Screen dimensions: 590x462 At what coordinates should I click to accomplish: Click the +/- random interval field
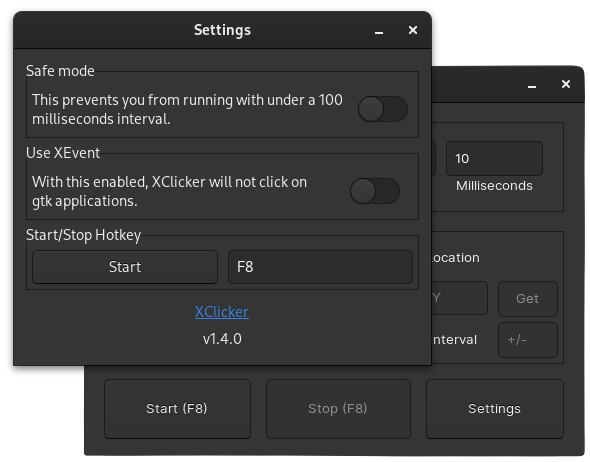tap(528, 340)
